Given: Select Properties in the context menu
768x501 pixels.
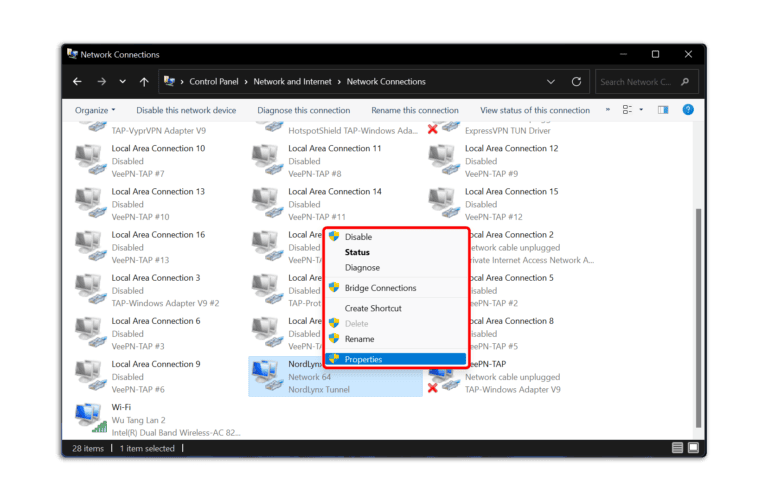Looking at the screenshot, I should click(396, 359).
